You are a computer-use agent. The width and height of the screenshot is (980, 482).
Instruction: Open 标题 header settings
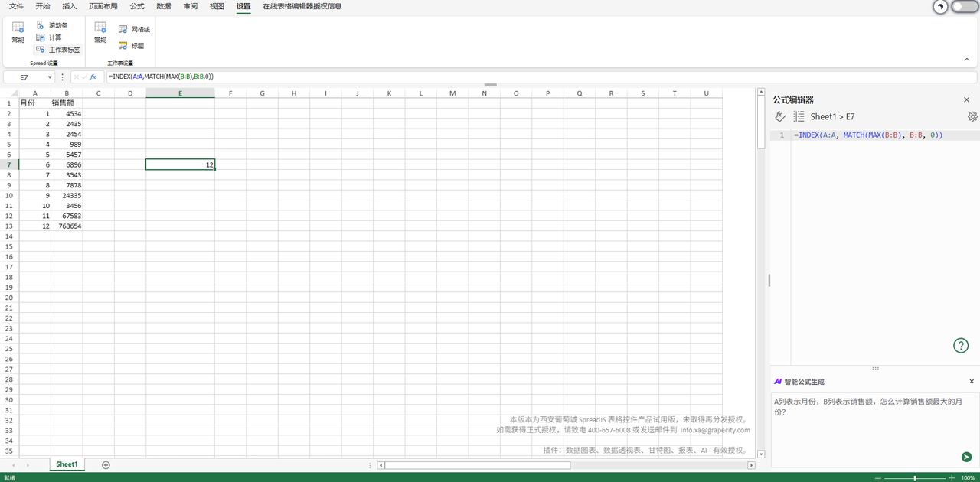131,46
